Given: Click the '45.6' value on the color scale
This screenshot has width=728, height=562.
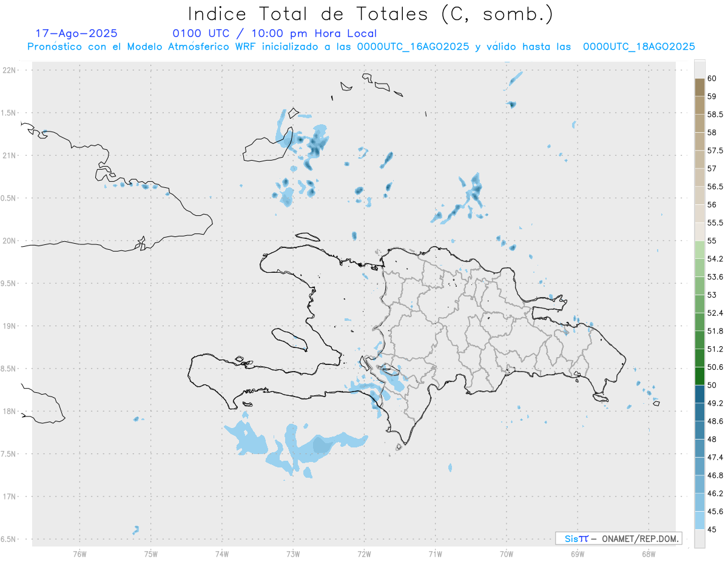Looking at the screenshot, I should tap(715, 511).
